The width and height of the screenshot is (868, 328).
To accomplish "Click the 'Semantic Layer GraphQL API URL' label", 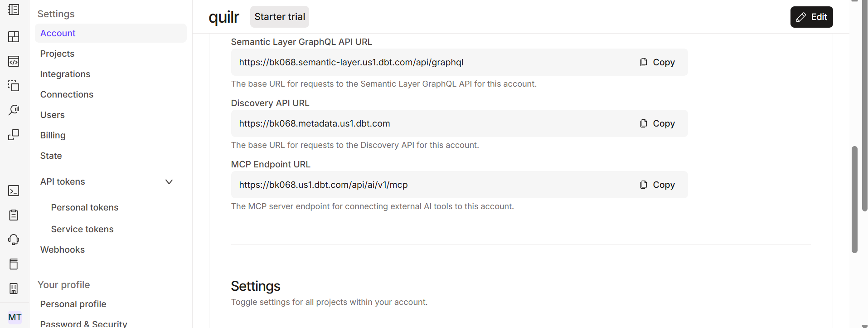I will click(301, 42).
